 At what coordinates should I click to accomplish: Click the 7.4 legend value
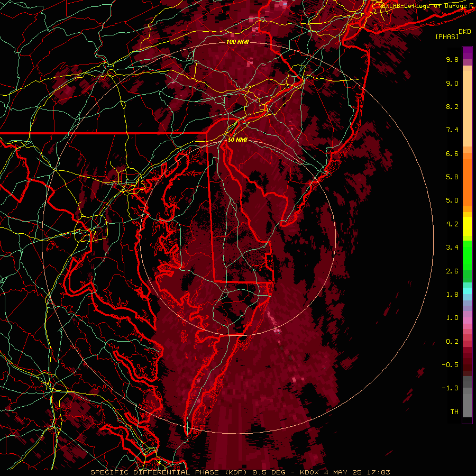pos(452,130)
